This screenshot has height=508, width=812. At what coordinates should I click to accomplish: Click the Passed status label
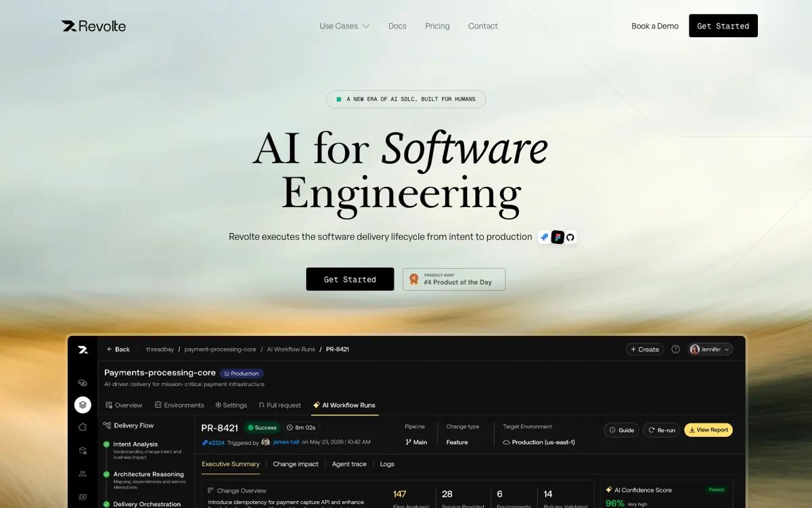click(x=716, y=490)
